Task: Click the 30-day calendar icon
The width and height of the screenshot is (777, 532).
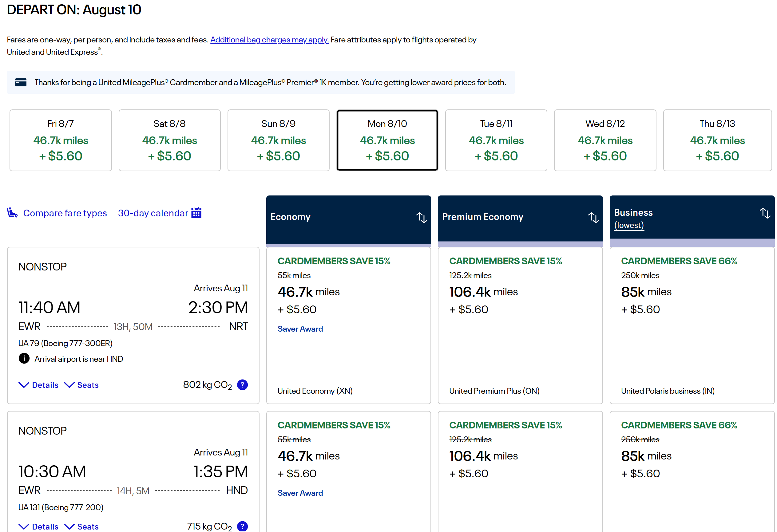Action: coord(196,213)
